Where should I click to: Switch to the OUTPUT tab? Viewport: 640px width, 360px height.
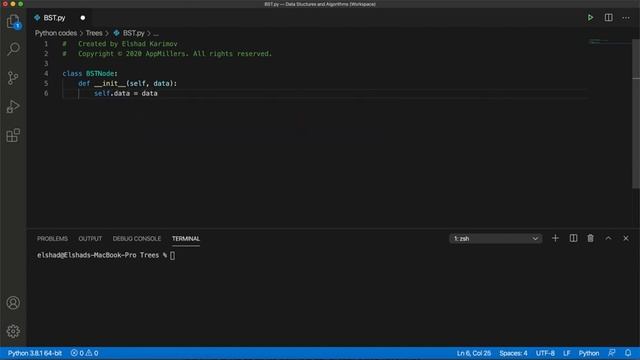[90, 238]
